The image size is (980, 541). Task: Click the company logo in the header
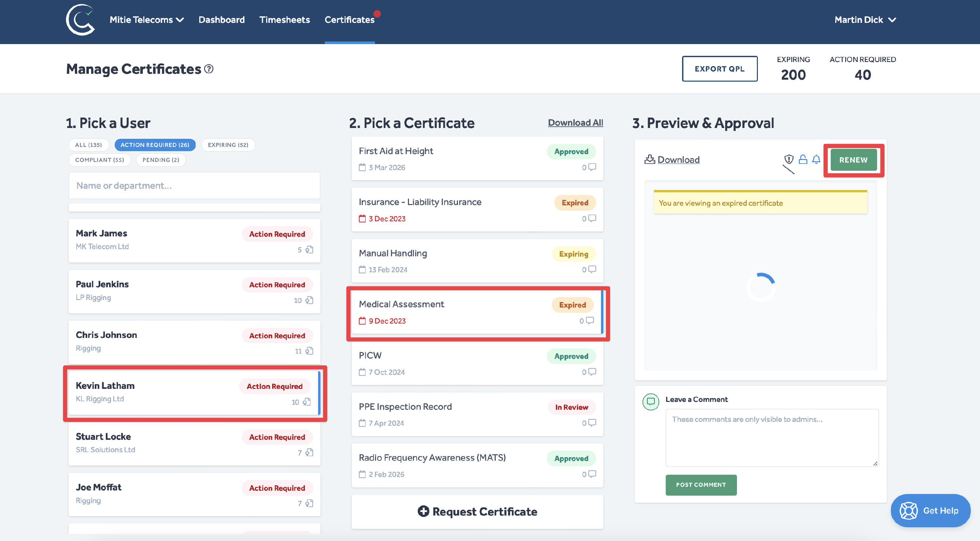click(x=80, y=20)
